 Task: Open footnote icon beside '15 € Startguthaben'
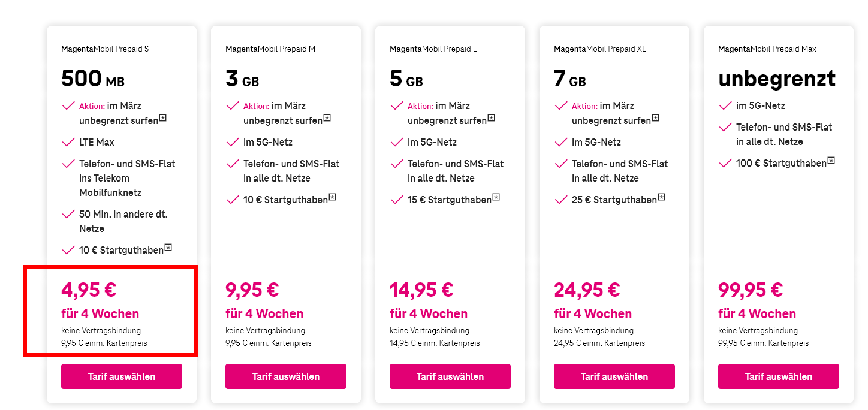[x=496, y=197]
